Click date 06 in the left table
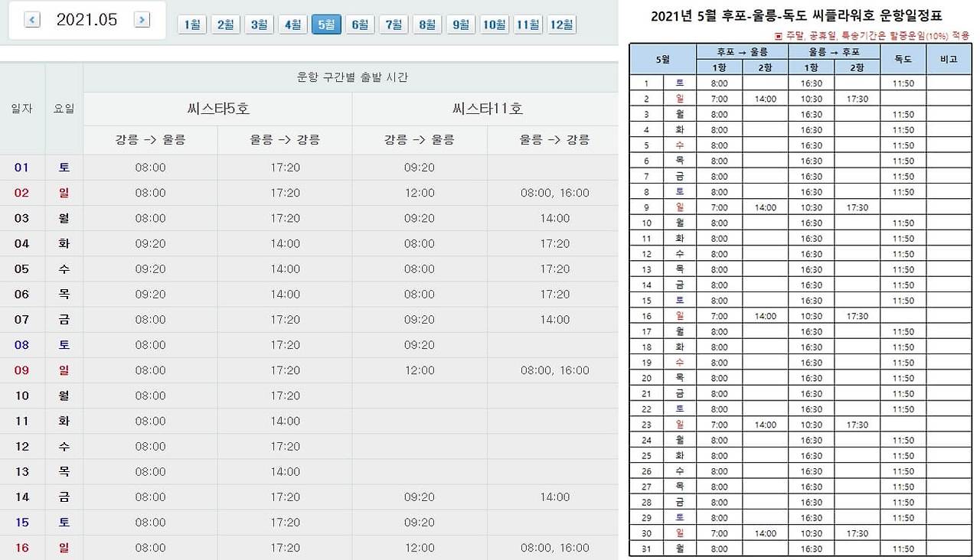The image size is (980, 560). point(21,294)
